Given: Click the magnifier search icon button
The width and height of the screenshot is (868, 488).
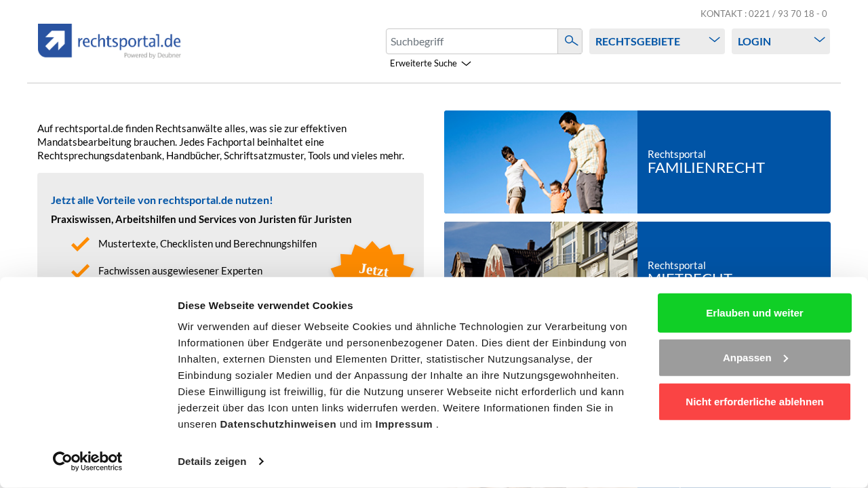Looking at the screenshot, I should click(x=570, y=41).
